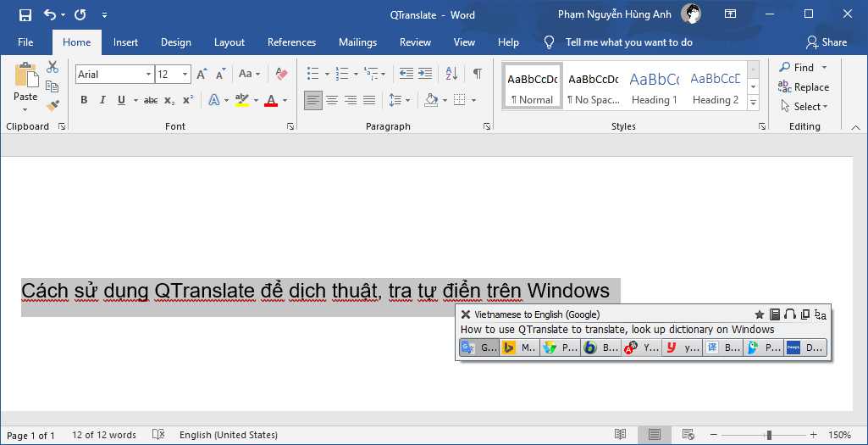Add to favorites star in QTranslate popup

760,314
